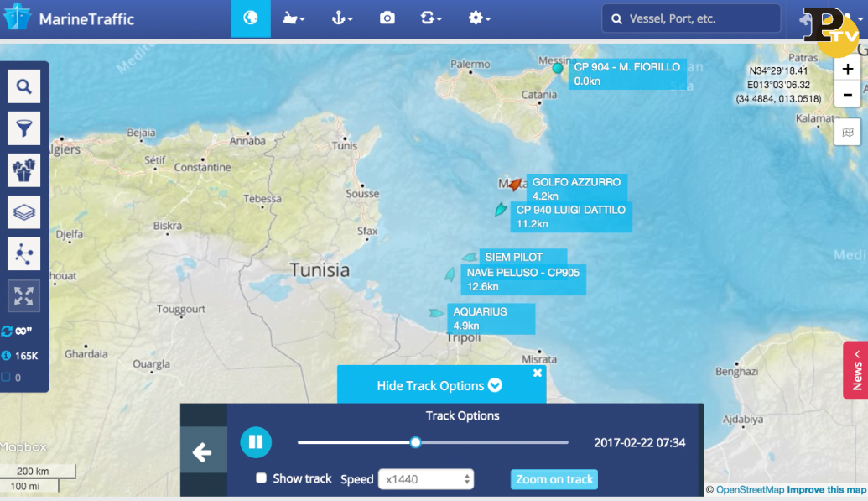Pause the track playback

pos(256,442)
